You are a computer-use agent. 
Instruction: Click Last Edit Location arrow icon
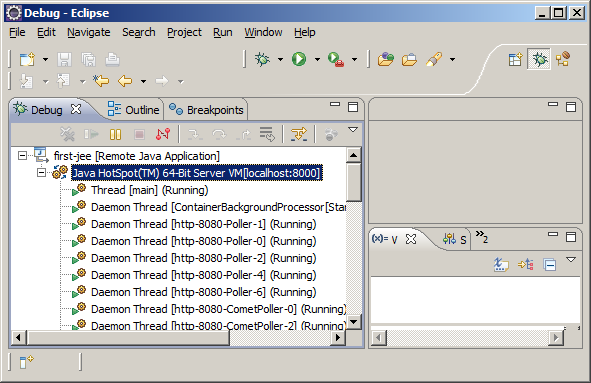[x=101, y=81]
